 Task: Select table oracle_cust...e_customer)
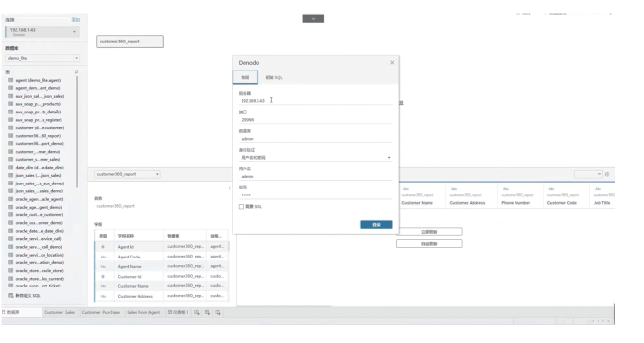[x=39, y=215]
